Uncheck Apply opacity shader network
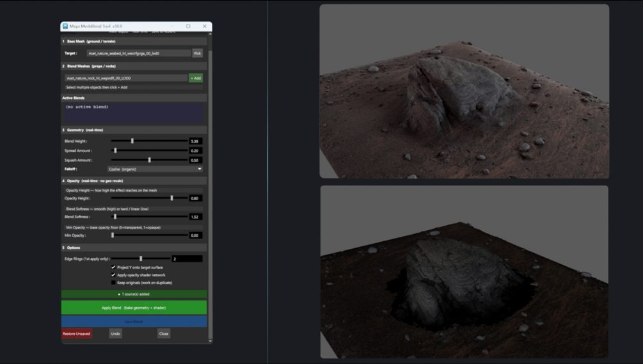The height and width of the screenshot is (364, 643). (x=113, y=275)
